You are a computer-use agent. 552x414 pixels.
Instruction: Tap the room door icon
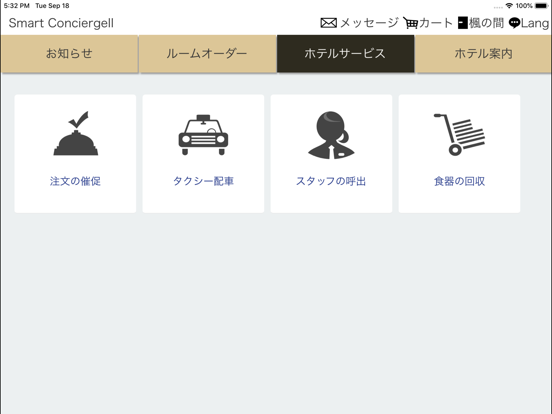tap(463, 23)
